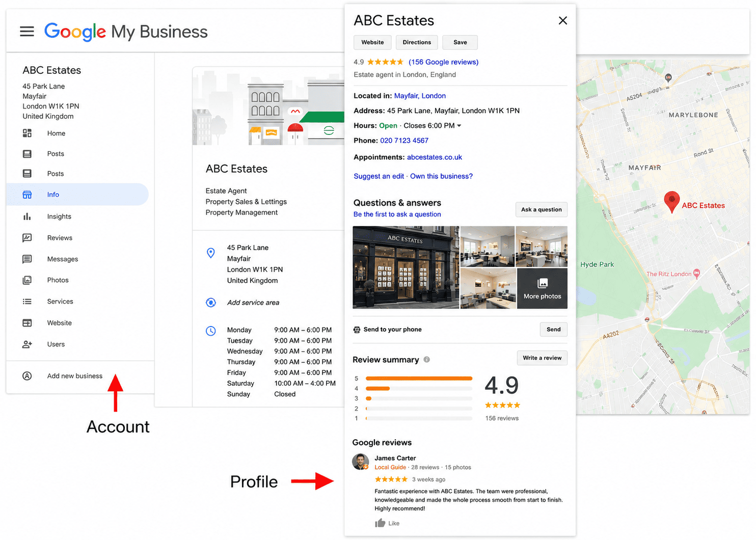Call phone number 020 7123 4567
Image resolution: width=756 pixels, height=540 pixels.
[x=404, y=141]
